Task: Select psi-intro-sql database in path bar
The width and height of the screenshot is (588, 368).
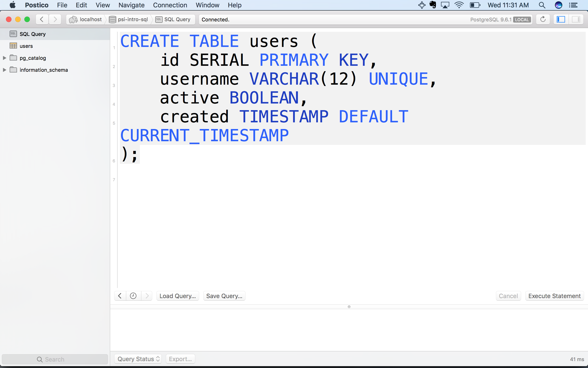Action: click(x=129, y=20)
